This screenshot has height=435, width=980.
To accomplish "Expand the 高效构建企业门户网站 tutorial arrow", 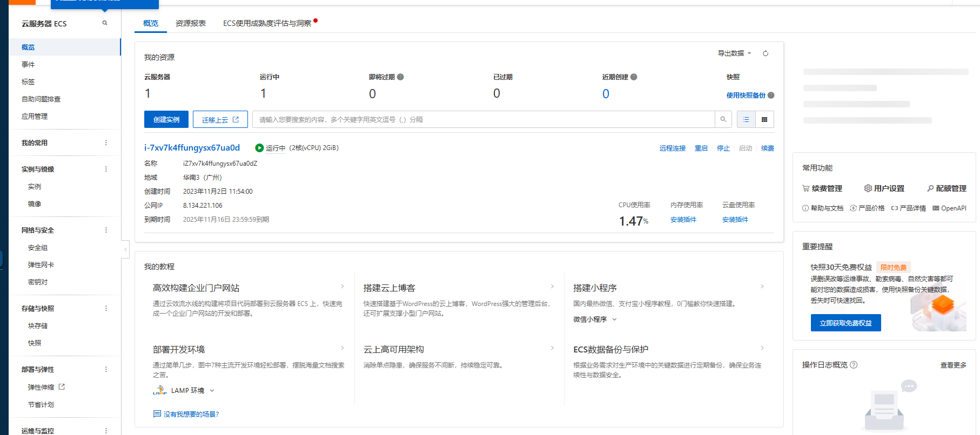I will [343, 287].
